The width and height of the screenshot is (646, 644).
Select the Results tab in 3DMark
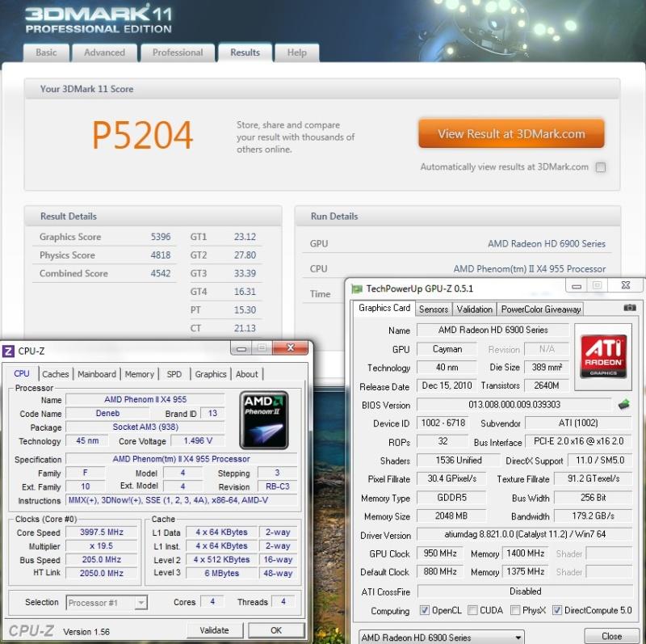point(245,53)
